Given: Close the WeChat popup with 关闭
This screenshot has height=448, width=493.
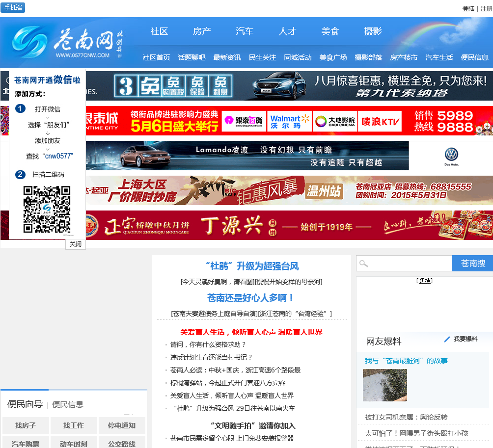Looking at the screenshot, I should pos(76,244).
